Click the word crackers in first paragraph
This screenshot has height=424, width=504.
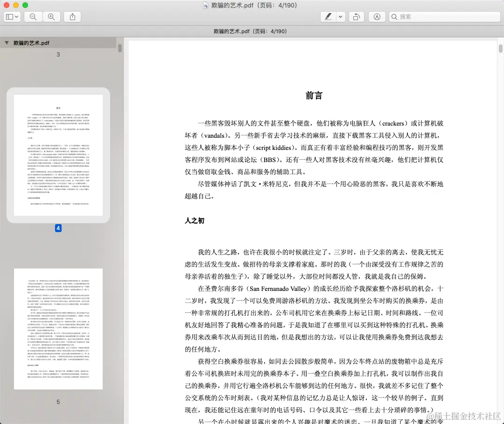coord(393,124)
